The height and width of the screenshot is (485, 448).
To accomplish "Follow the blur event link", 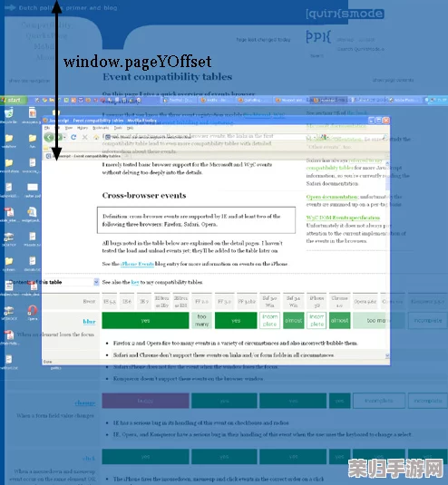I will [x=89, y=322].
